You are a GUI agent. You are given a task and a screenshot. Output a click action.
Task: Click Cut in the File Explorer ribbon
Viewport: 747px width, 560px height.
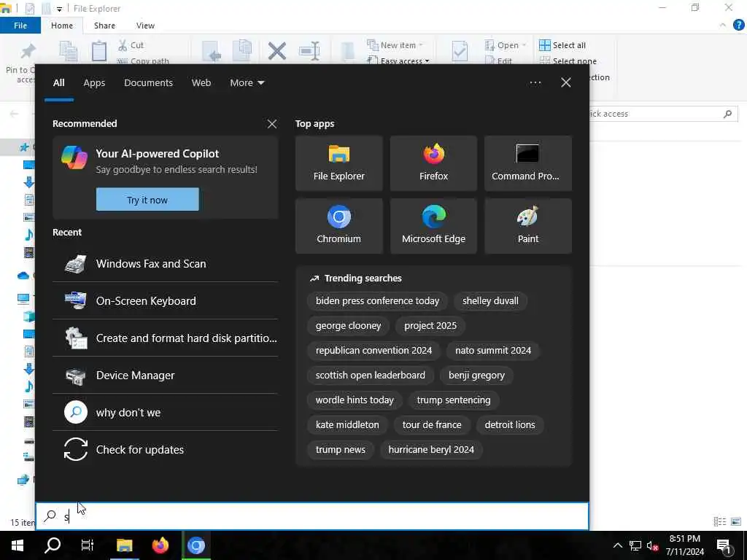131,45
